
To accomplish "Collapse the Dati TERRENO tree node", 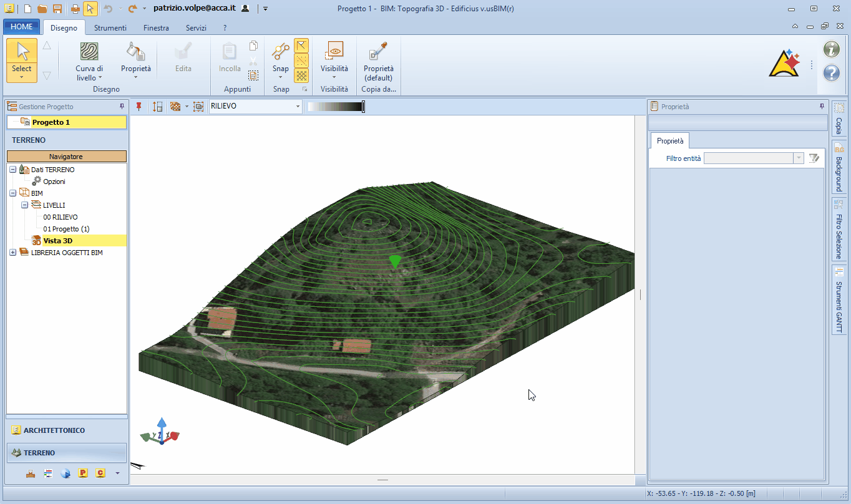I will (13, 170).
